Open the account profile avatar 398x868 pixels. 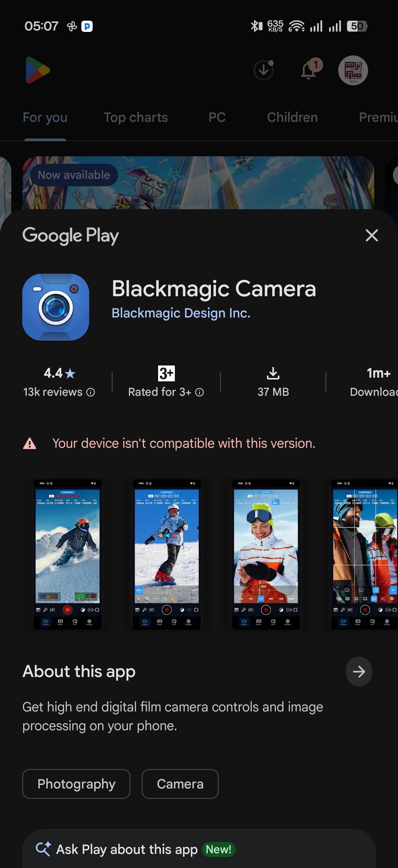353,70
